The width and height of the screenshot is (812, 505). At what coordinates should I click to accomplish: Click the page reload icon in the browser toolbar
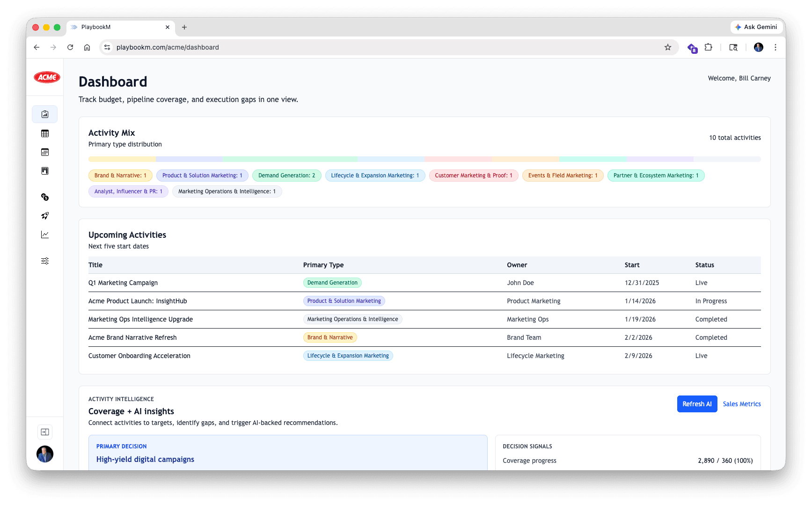click(70, 47)
